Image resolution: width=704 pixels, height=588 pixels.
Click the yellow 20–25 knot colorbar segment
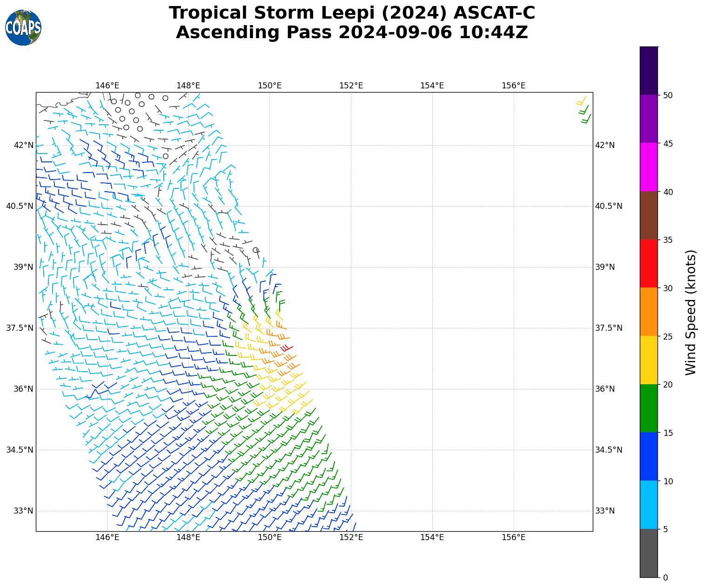click(649, 360)
